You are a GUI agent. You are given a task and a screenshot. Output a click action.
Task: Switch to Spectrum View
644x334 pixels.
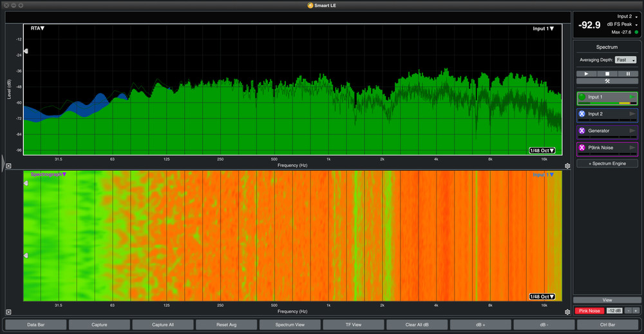pos(290,324)
